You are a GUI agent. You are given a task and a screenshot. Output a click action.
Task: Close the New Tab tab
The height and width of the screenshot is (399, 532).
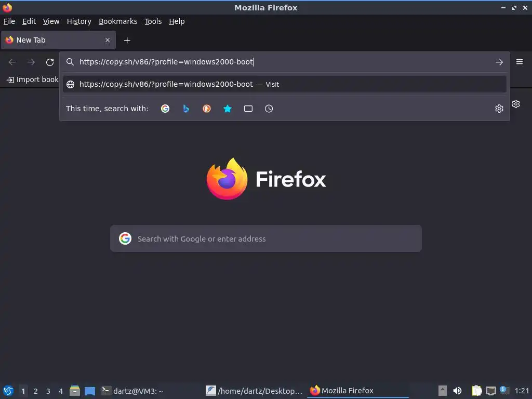108,40
